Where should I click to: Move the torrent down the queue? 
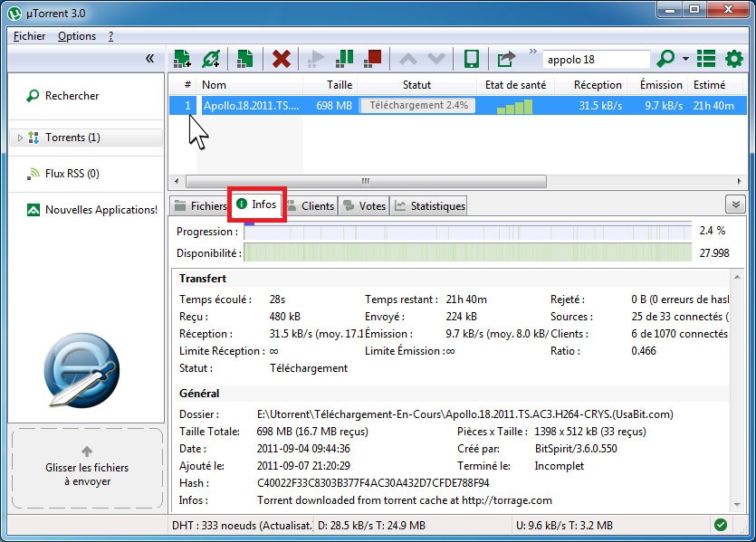pyautogui.click(x=436, y=59)
